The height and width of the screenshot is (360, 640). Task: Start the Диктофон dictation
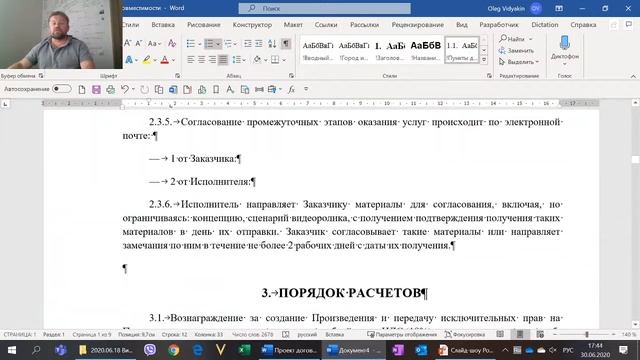[565, 50]
